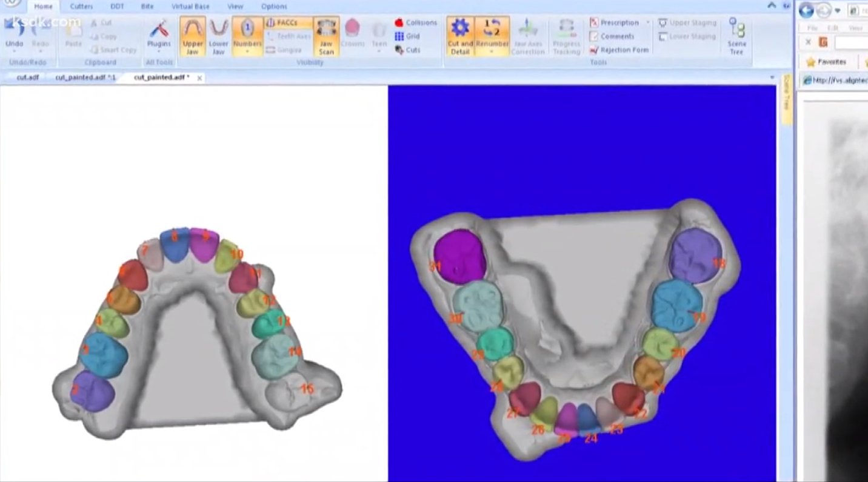Click the browser Back button
The image size is (868, 482).
click(x=806, y=10)
